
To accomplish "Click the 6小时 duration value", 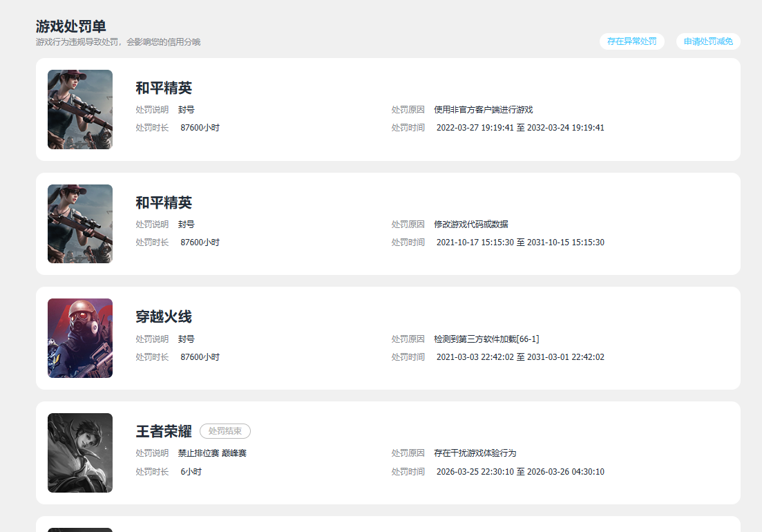I will 191,472.
